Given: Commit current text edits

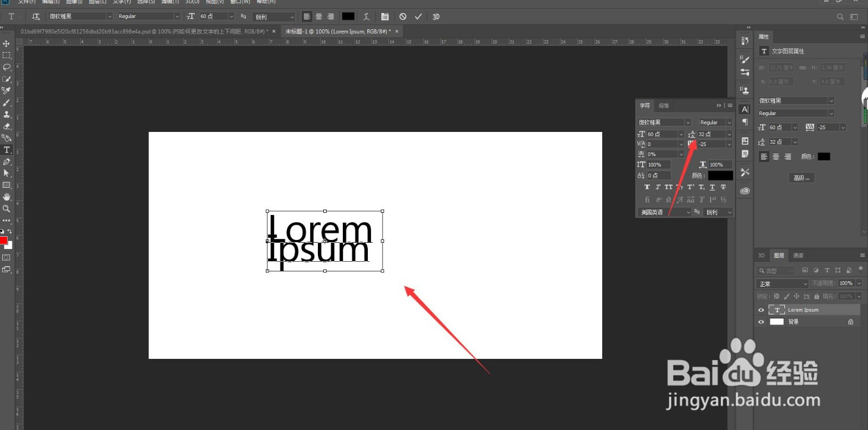Looking at the screenshot, I should coord(418,16).
